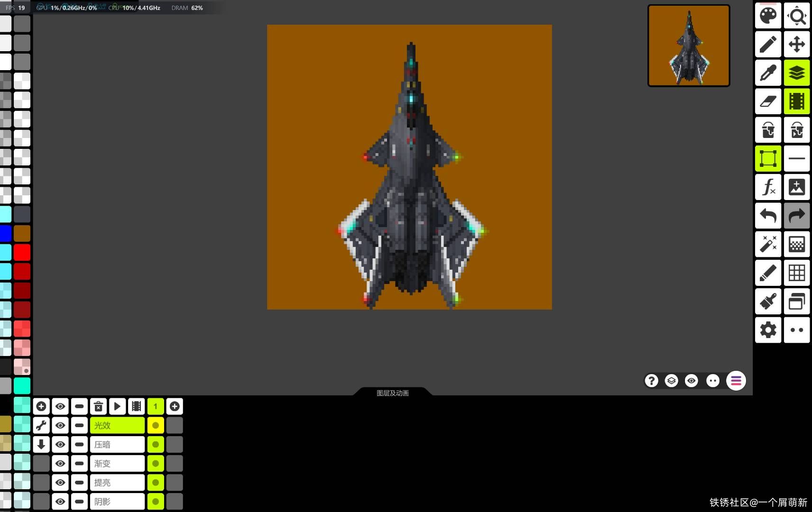Pick the eyedropper color picker tool
This screenshot has width=812, height=512.
click(768, 73)
